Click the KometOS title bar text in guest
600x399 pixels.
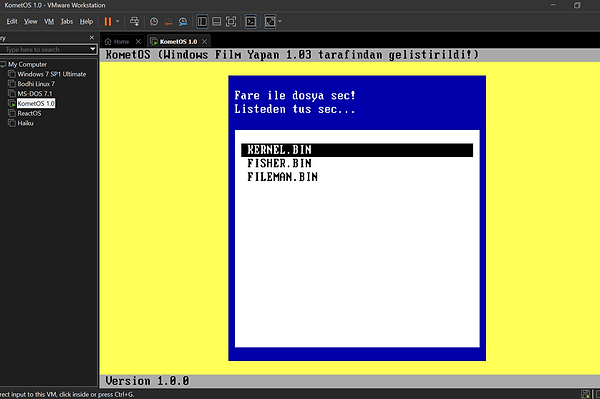[x=292, y=55]
